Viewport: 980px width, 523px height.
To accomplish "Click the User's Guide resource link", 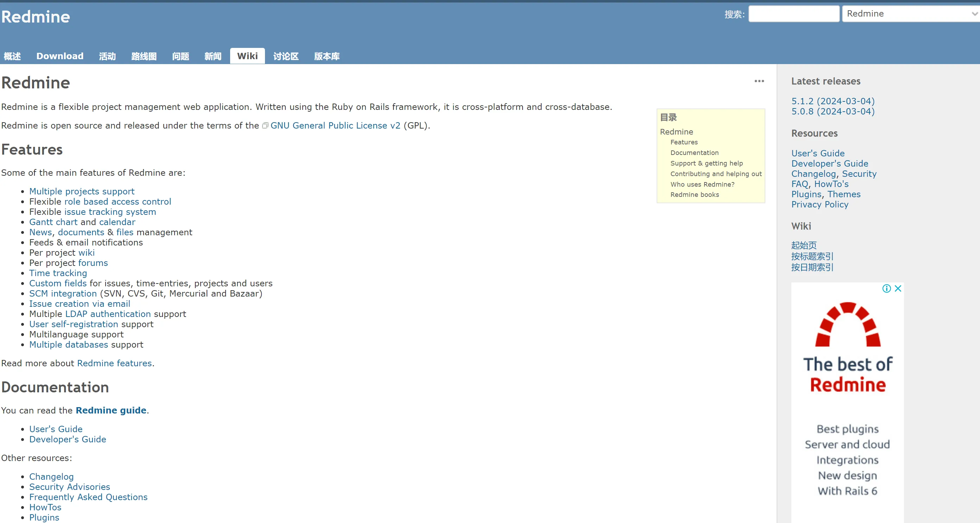I will coord(817,153).
